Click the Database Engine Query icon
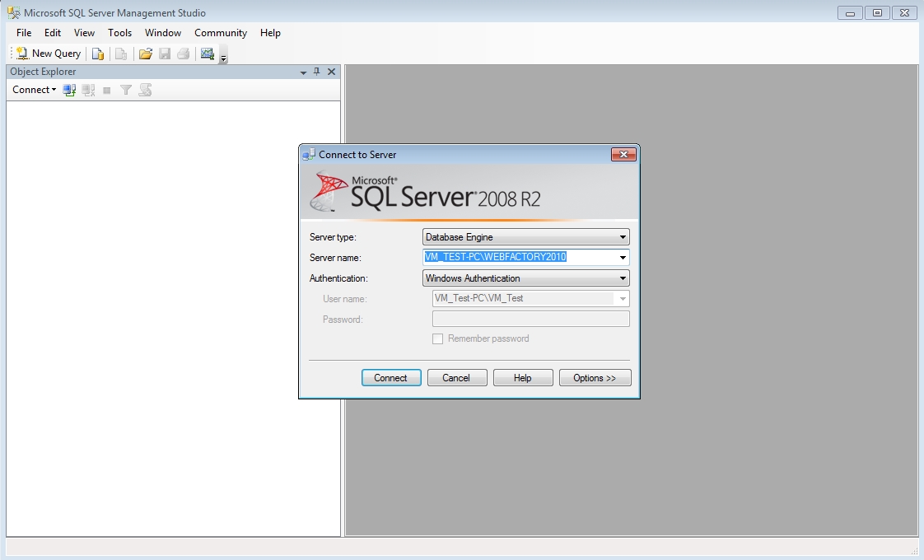Screen dimensions: 924x560 point(98,54)
